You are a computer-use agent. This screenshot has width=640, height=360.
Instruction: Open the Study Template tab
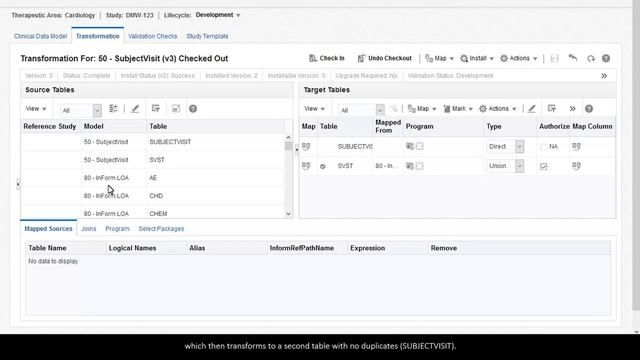click(207, 36)
